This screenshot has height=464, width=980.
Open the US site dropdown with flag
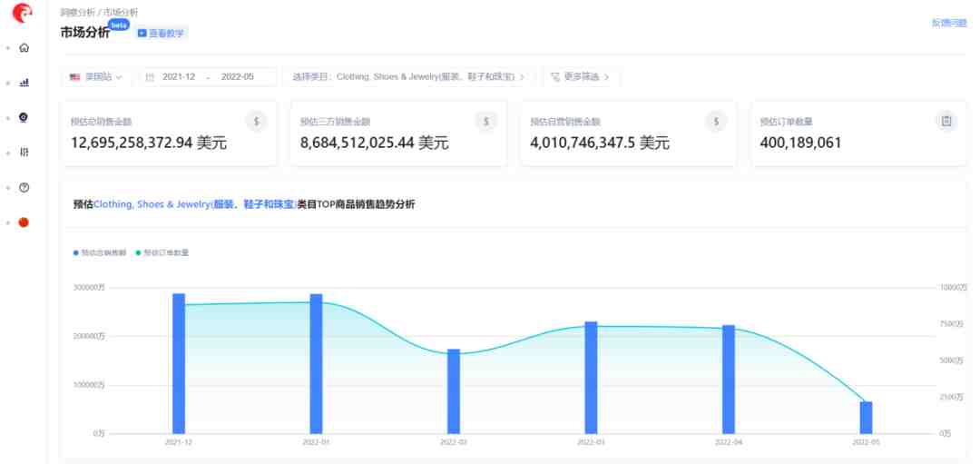click(x=96, y=77)
